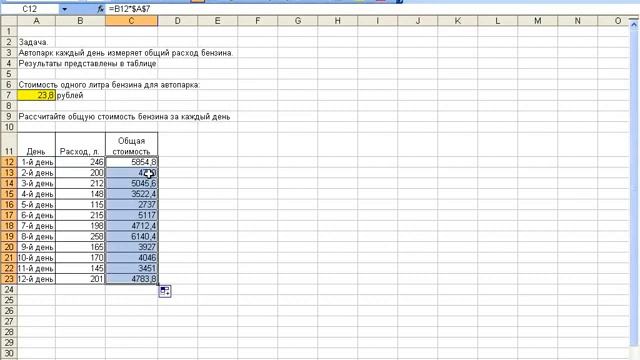Select row 12 header
The height and width of the screenshot is (360, 640).
tap(9, 162)
